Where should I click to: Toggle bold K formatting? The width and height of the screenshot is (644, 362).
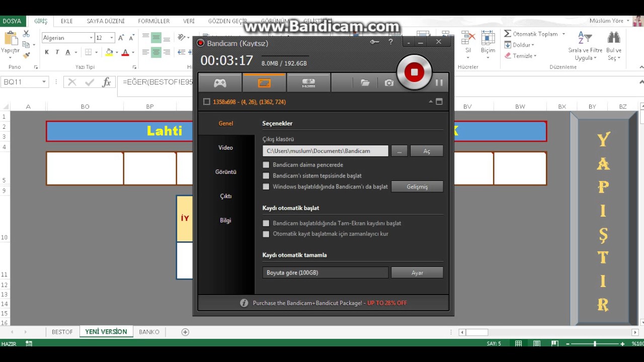tap(47, 52)
